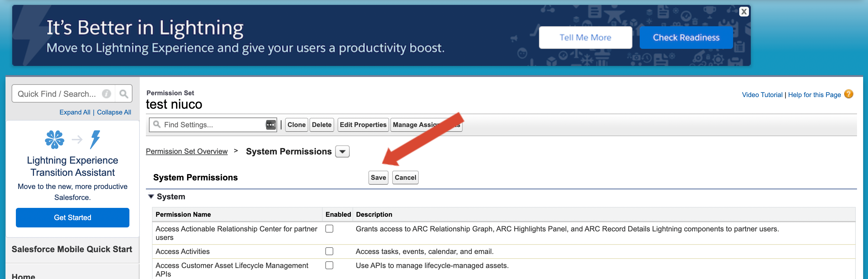Screen dimensions: 868x279
Task: Save the system permissions
Action: [378, 178]
